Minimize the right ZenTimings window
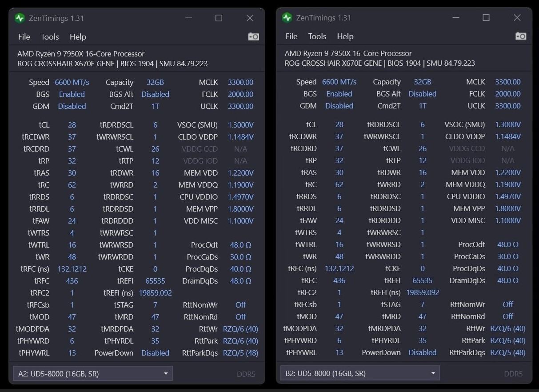This screenshot has width=539, height=392. [456, 18]
